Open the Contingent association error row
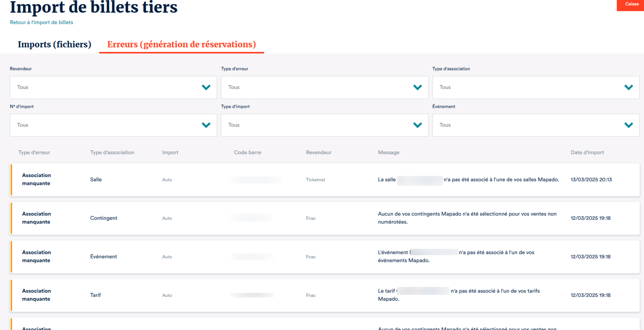The width and height of the screenshot is (644, 330). tap(324, 218)
